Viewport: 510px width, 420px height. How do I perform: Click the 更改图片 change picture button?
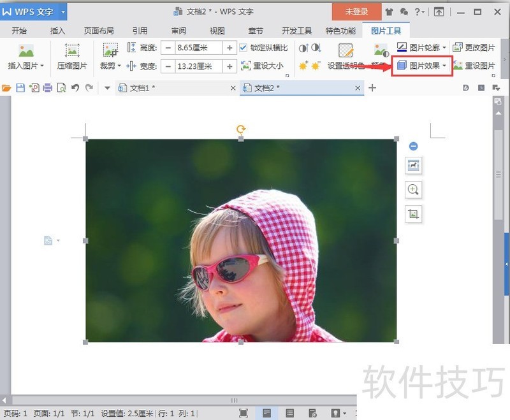click(474, 48)
